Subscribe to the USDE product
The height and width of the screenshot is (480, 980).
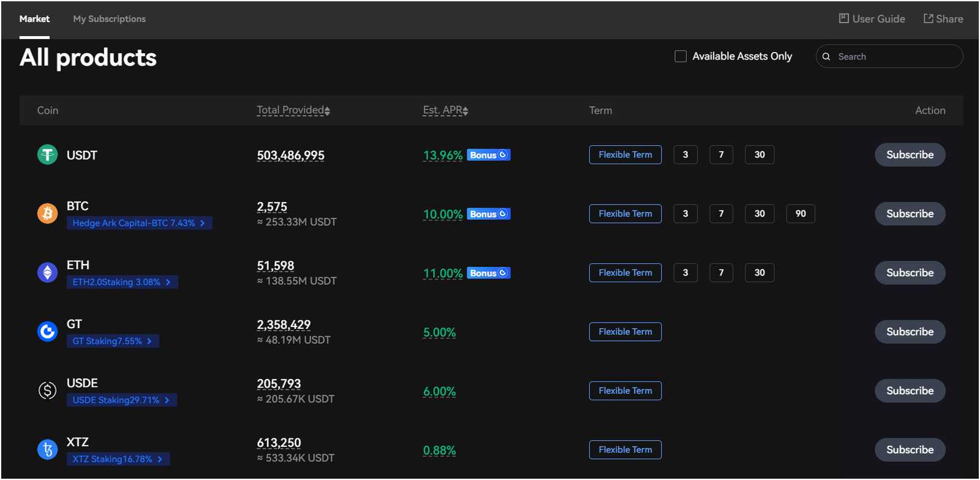(910, 391)
